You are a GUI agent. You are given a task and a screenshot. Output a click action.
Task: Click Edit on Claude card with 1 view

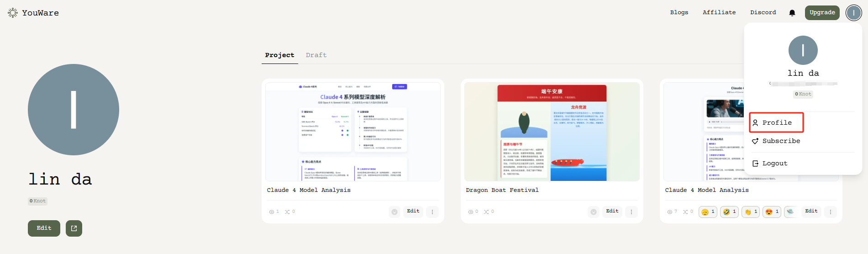point(413,212)
